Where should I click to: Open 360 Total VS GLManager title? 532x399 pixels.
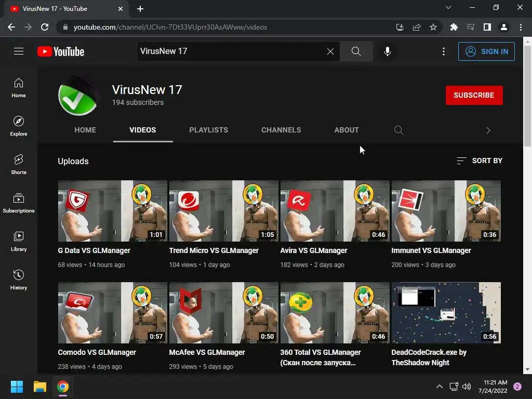320,357
